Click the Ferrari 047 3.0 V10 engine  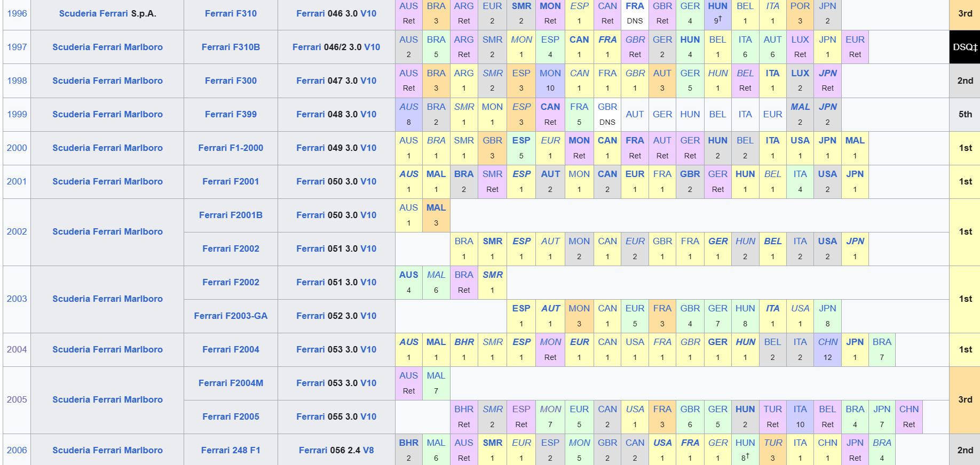click(336, 81)
